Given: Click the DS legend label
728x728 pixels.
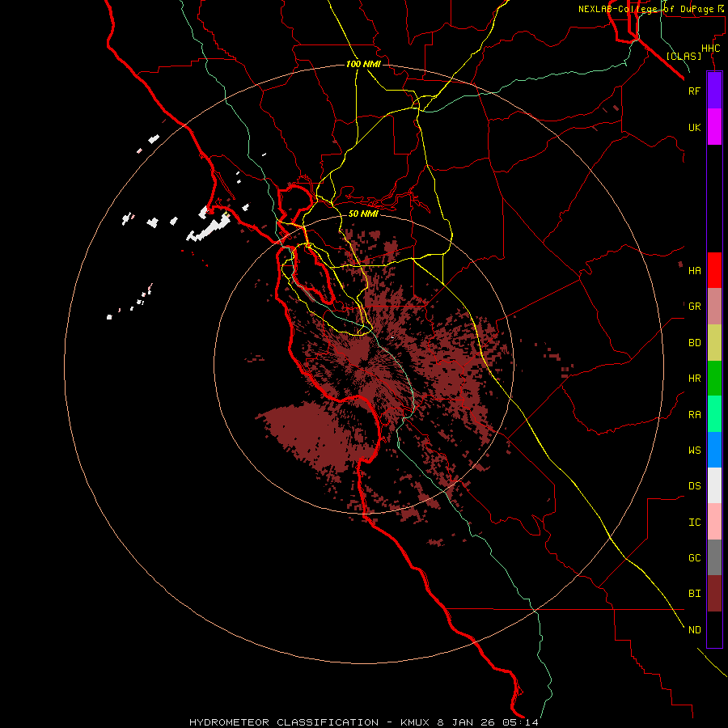Looking at the screenshot, I should [694, 485].
